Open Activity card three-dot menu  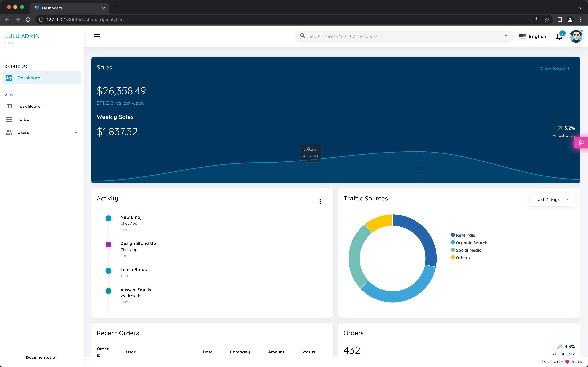tap(320, 201)
